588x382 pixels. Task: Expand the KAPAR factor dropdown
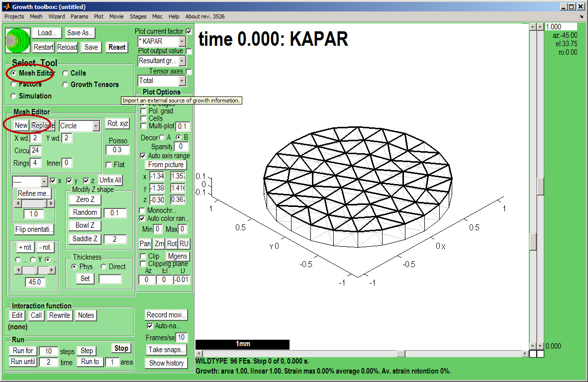click(x=182, y=41)
